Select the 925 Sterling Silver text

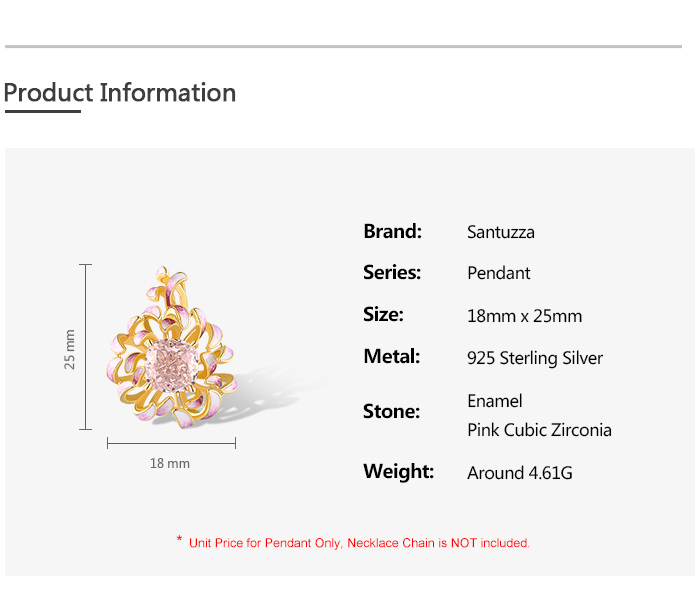coord(535,358)
